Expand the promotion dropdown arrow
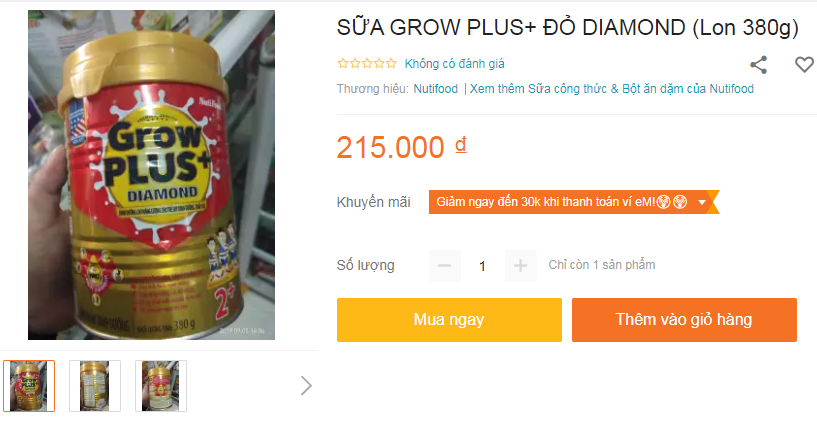The height and width of the screenshot is (442, 817). [702, 202]
